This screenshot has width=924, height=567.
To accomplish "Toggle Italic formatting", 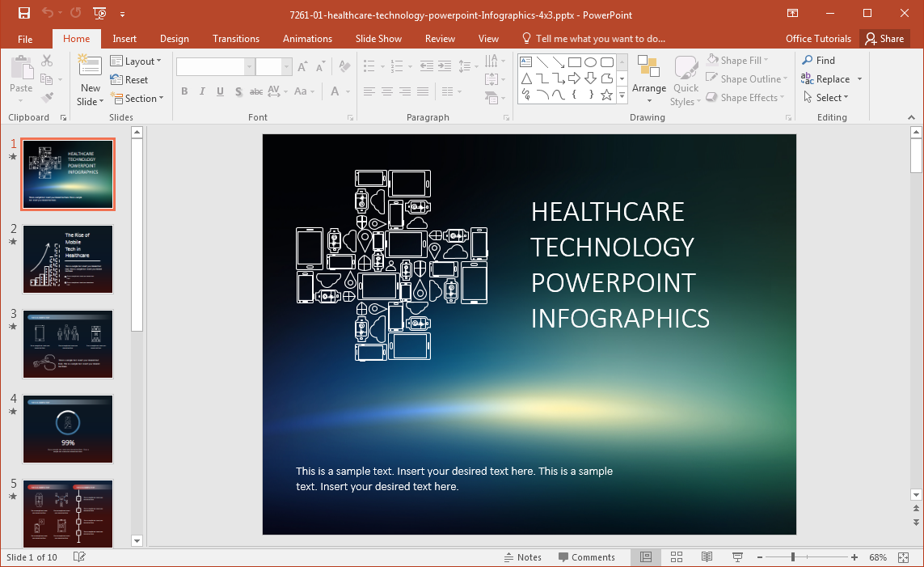I will [202, 91].
